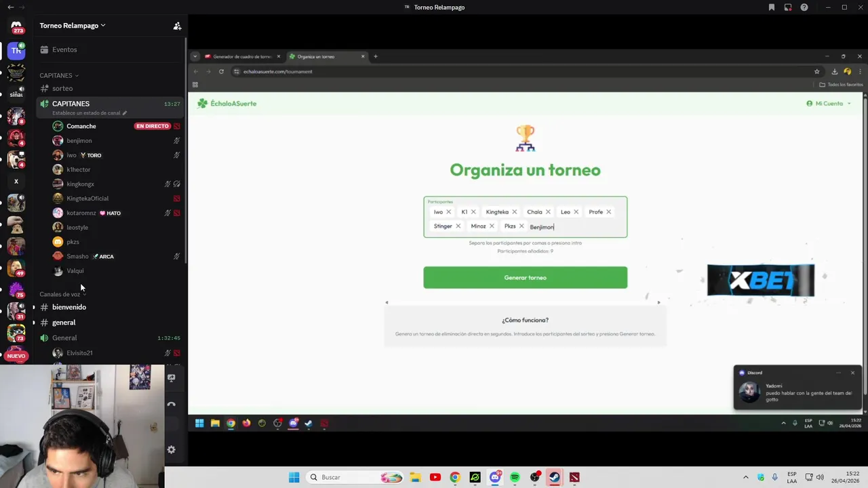
Task: Open the streamed Chrome three-dot menu
Action: coord(860,71)
